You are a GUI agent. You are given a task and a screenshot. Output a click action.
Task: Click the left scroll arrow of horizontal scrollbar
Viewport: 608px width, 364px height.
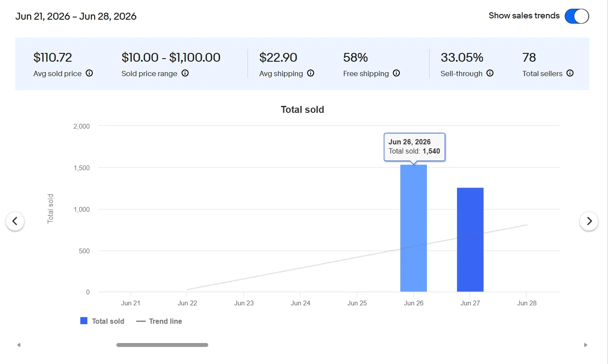19,345
